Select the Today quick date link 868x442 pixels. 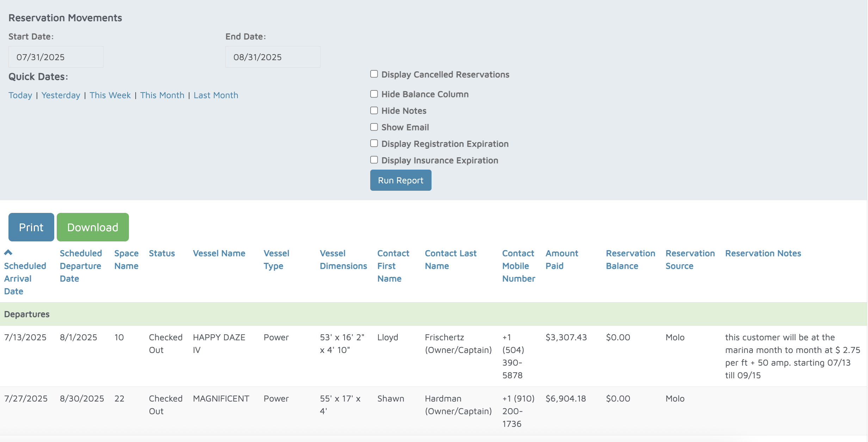point(20,95)
